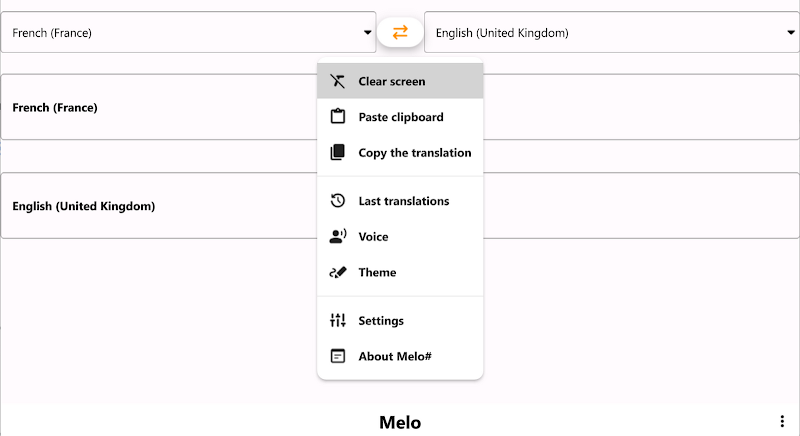Expand the English (United Kingdom) target dropdown

click(610, 33)
